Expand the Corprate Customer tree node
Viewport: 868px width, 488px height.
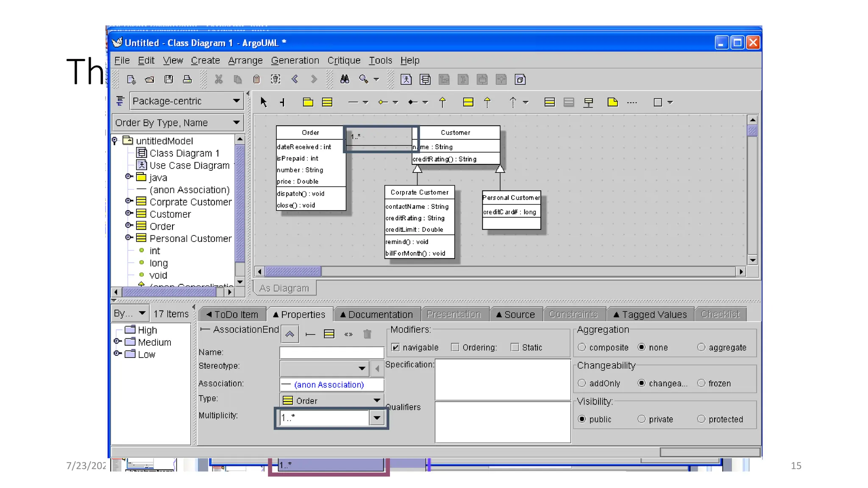128,201
